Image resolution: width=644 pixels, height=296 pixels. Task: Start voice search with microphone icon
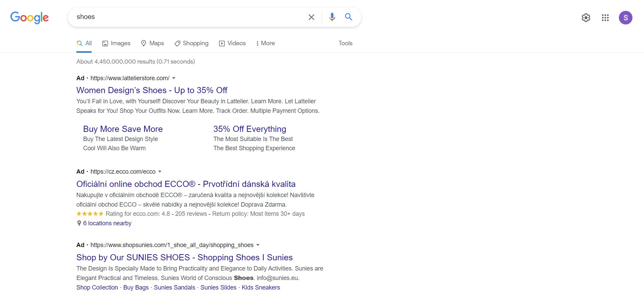pos(332,17)
